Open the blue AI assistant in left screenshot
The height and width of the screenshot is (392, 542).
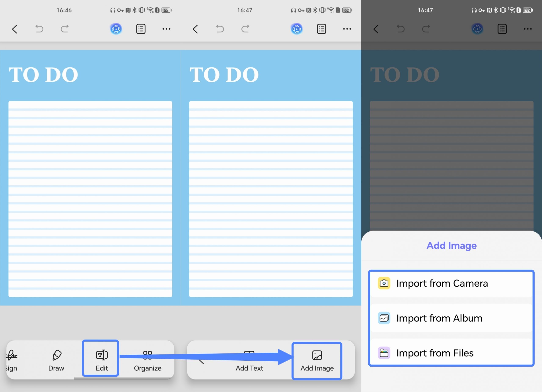pyautogui.click(x=116, y=29)
